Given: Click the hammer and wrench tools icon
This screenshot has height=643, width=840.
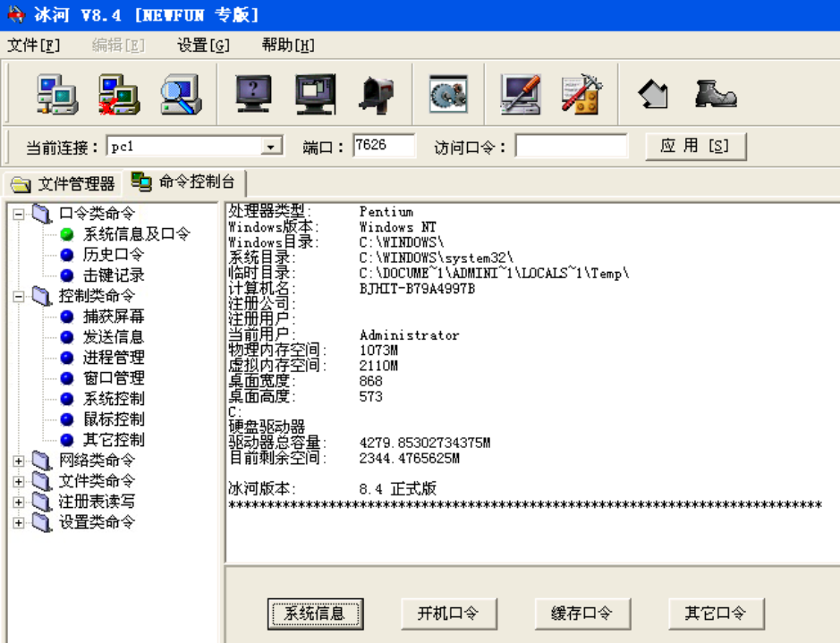Looking at the screenshot, I should pos(581,94).
